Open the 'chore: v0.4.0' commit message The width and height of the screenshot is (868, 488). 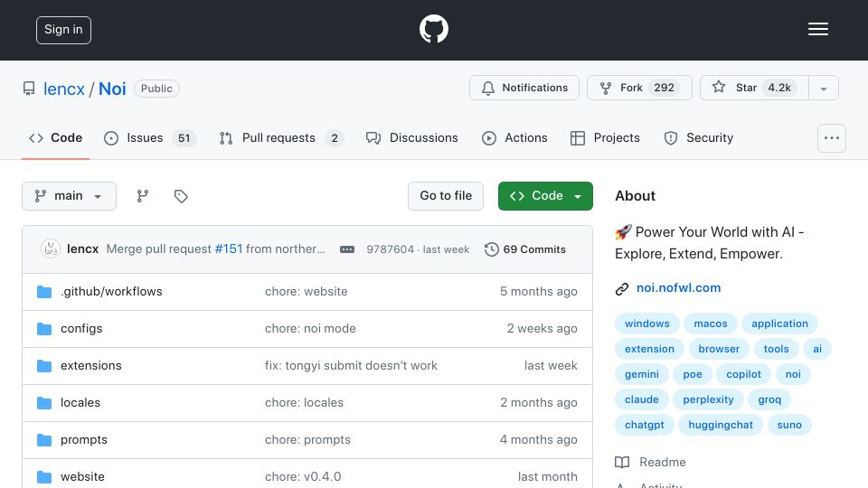coord(303,477)
